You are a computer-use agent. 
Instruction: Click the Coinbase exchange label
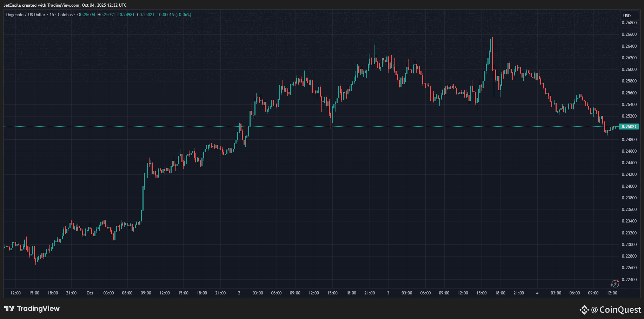click(x=66, y=15)
